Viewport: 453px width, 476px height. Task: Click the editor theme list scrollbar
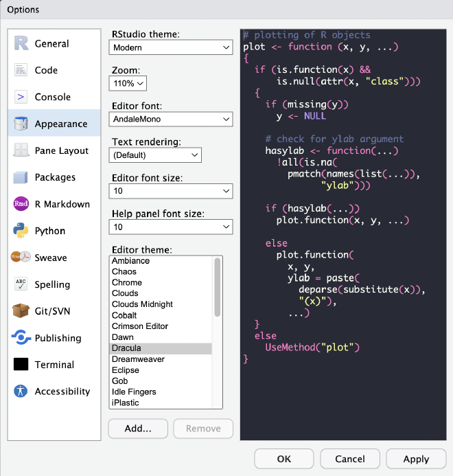(x=218, y=288)
